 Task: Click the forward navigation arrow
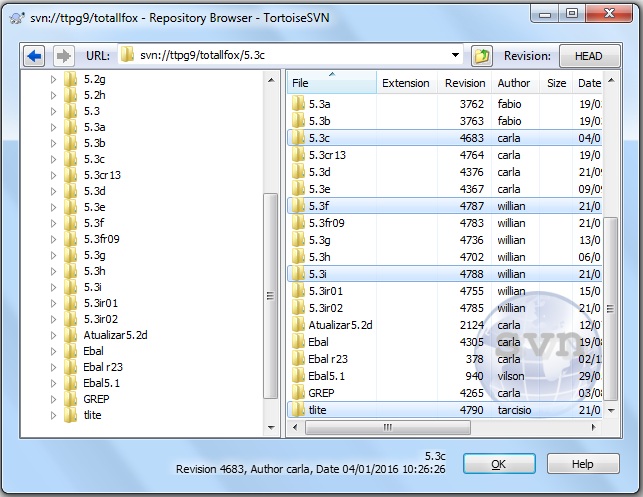tap(64, 56)
